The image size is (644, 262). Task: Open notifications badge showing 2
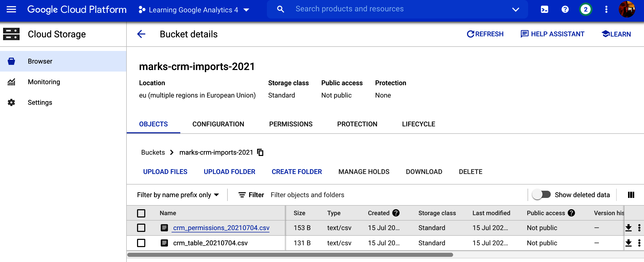(586, 10)
